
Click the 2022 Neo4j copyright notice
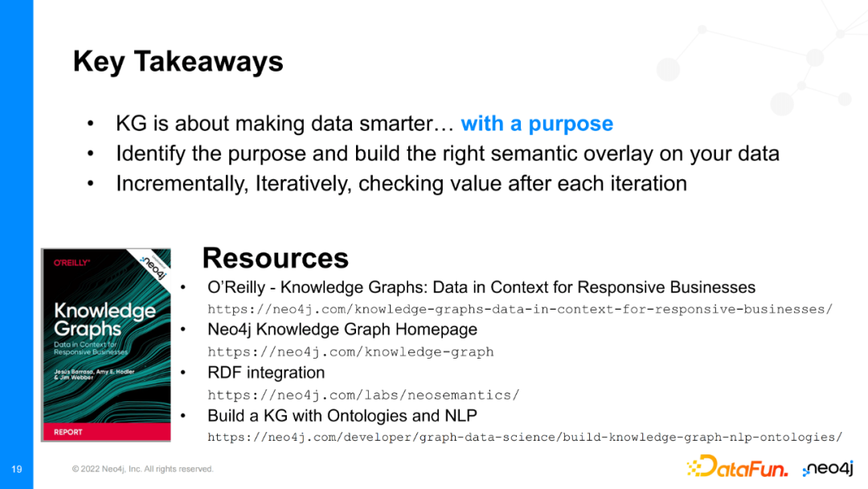click(142, 469)
